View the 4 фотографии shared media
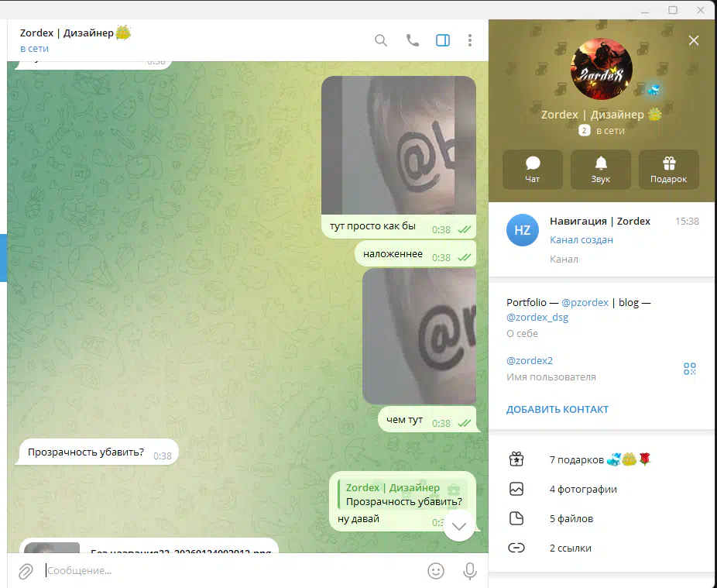This screenshot has height=588, width=717. (583, 490)
